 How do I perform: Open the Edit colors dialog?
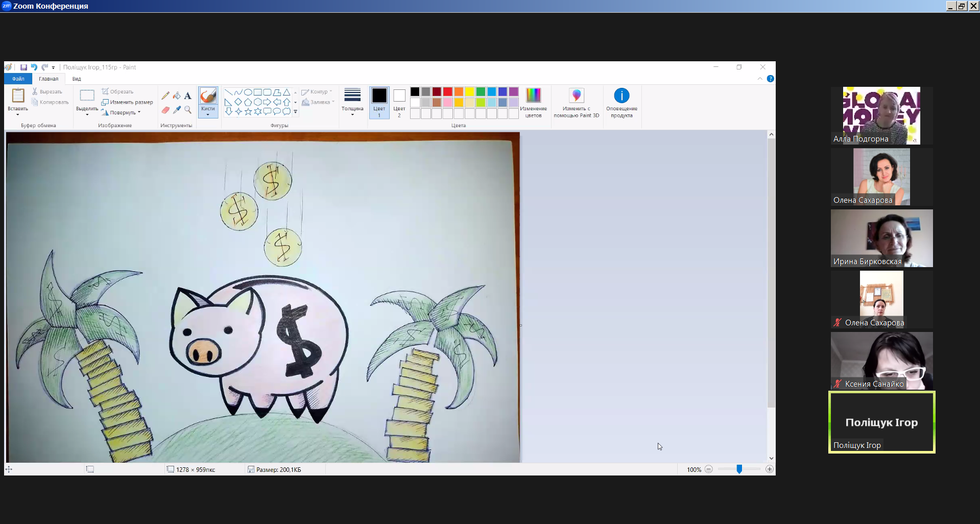pos(533,103)
